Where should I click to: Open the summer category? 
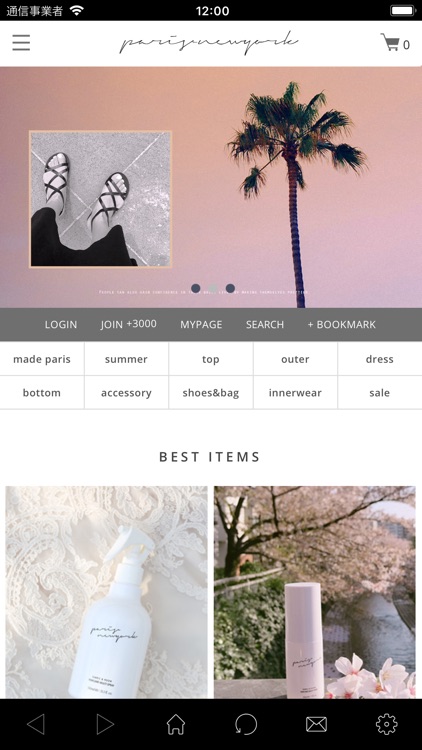[x=126, y=359]
